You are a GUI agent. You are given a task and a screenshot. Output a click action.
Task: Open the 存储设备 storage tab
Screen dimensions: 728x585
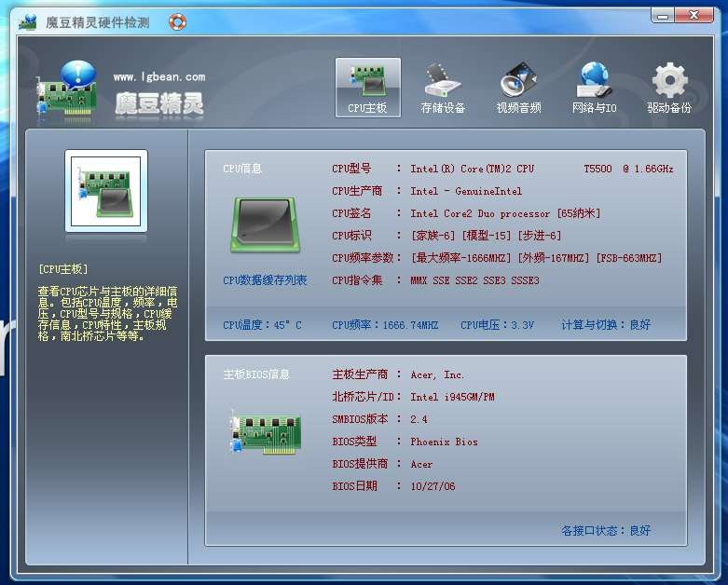[443, 88]
